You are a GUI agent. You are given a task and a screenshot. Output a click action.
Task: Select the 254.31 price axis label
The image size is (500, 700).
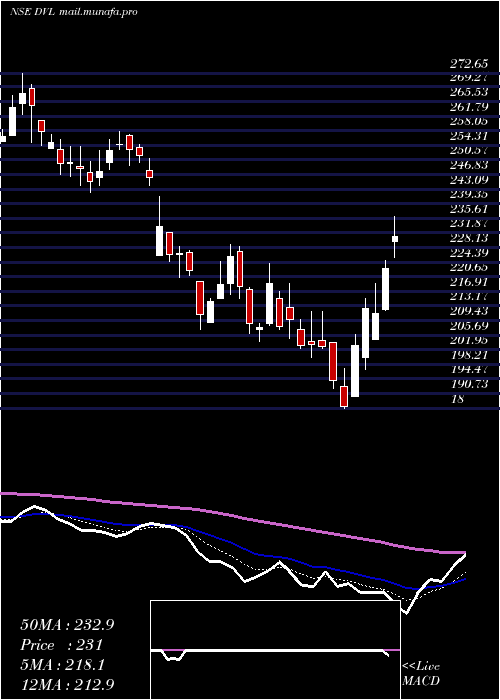tap(469, 136)
